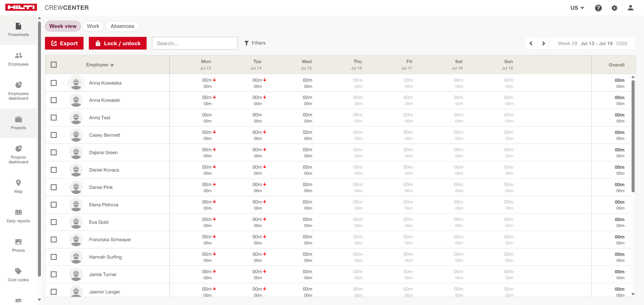Image resolution: width=644 pixels, height=305 pixels.
Task: Click Daniel Pink's avatar icon
Action: coord(76,187)
